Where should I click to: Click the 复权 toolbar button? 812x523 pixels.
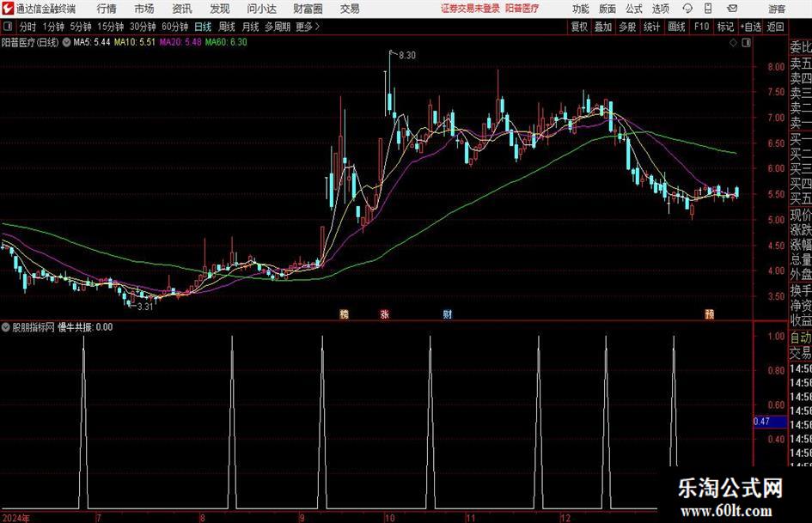pos(579,27)
